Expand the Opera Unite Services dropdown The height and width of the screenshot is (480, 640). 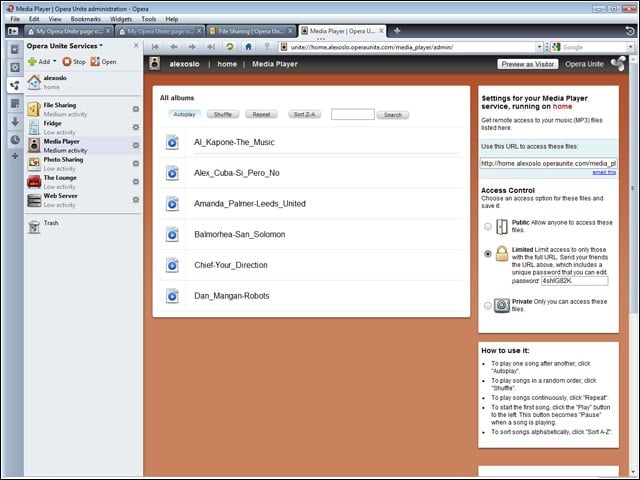pos(101,46)
